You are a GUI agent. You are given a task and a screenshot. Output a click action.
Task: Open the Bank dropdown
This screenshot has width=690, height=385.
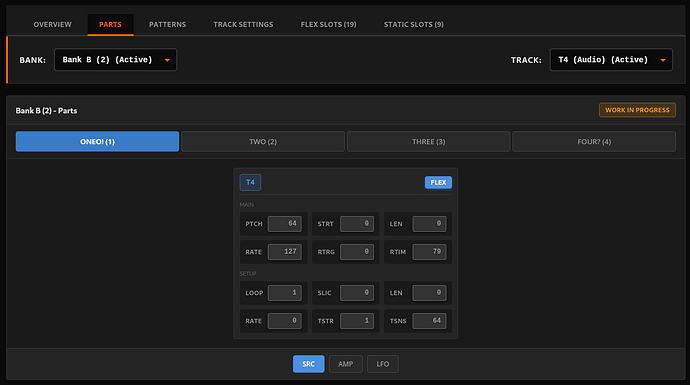click(115, 60)
